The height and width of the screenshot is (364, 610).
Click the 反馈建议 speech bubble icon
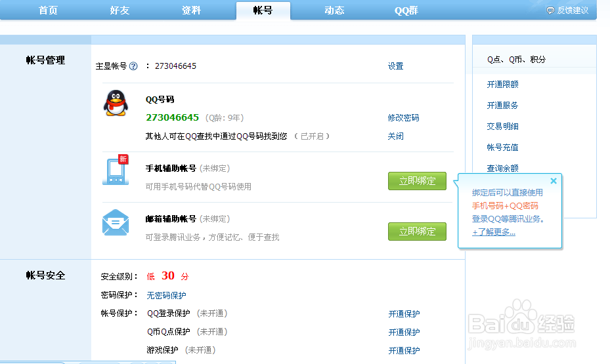coord(550,10)
